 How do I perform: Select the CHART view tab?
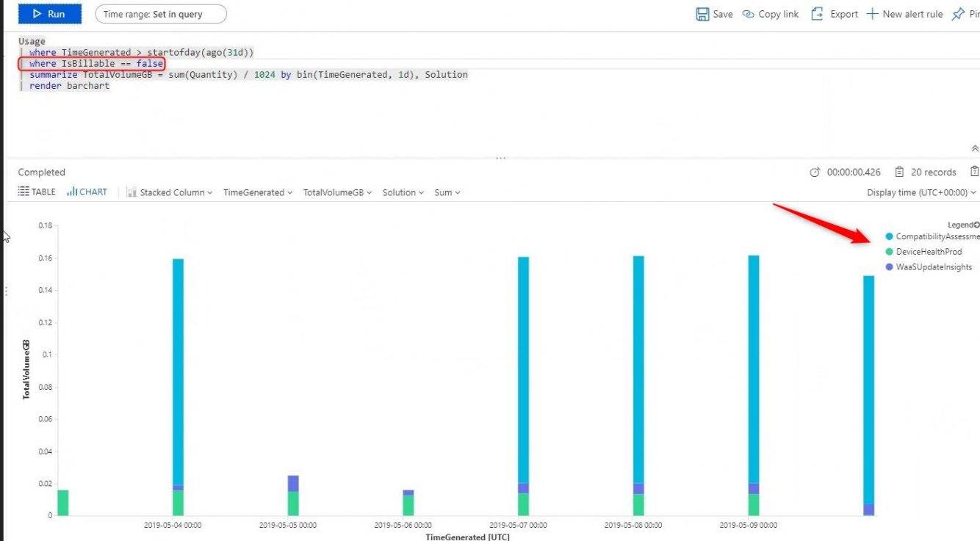[87, 191]
